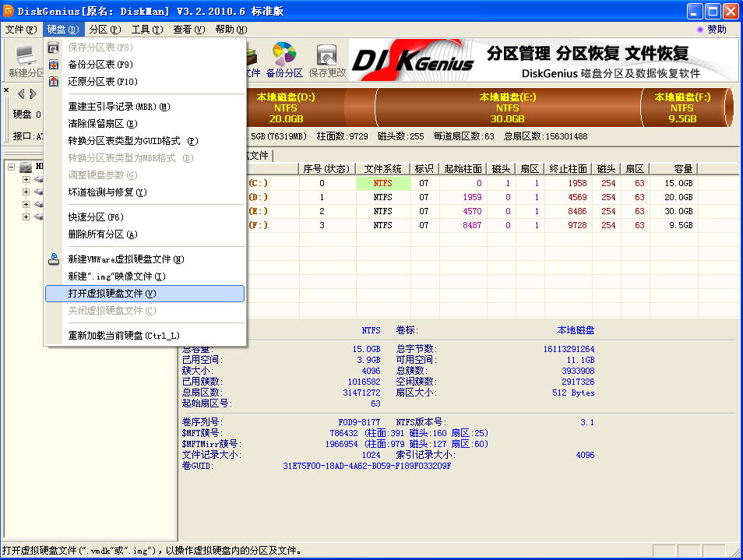Click the green NTFS cell of C:
Image resolution: width=743 pixels, height=560 pixels.
pos(383,183)
